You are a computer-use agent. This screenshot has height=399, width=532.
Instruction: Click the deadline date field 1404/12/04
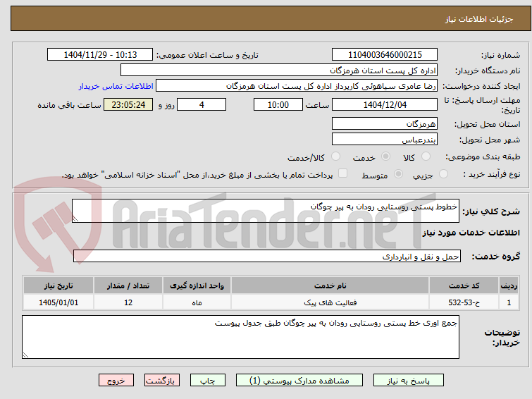[385, 104]
